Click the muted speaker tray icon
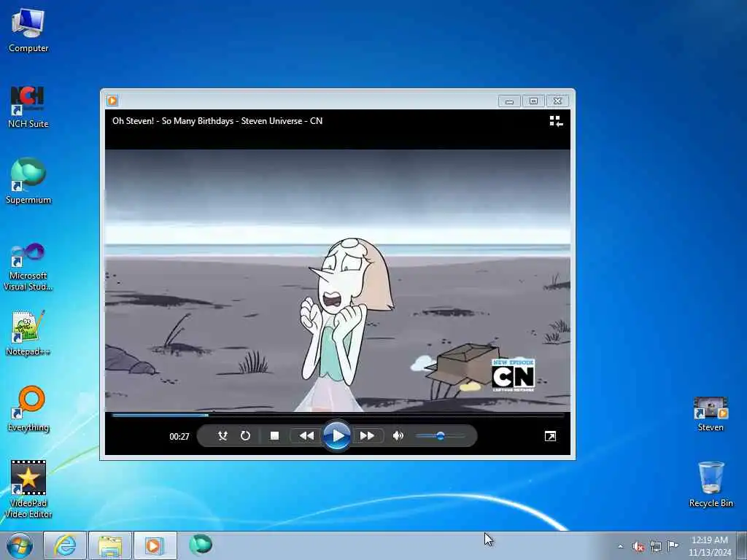747x560 pixels. tap(638, 546)
